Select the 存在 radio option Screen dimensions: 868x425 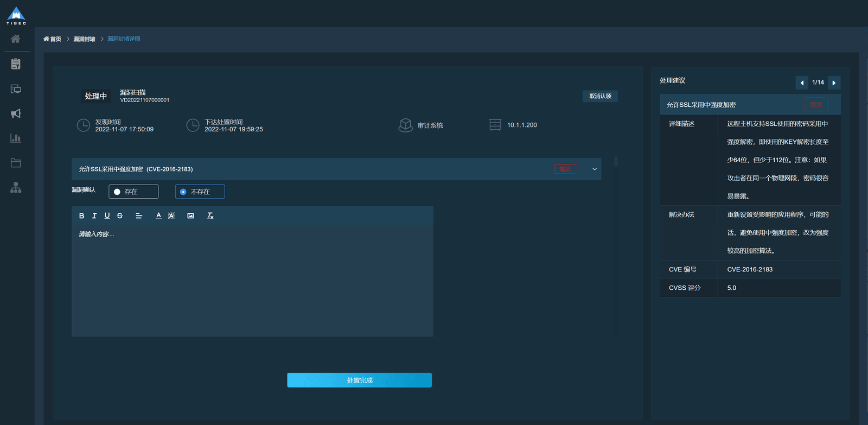(x=133, y=192)
